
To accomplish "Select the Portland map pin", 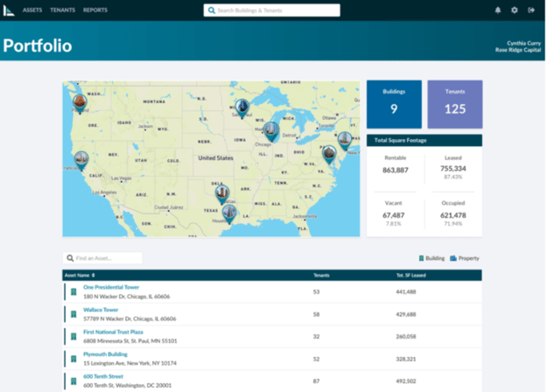I will pyautogui.click(x=80, y=103).
